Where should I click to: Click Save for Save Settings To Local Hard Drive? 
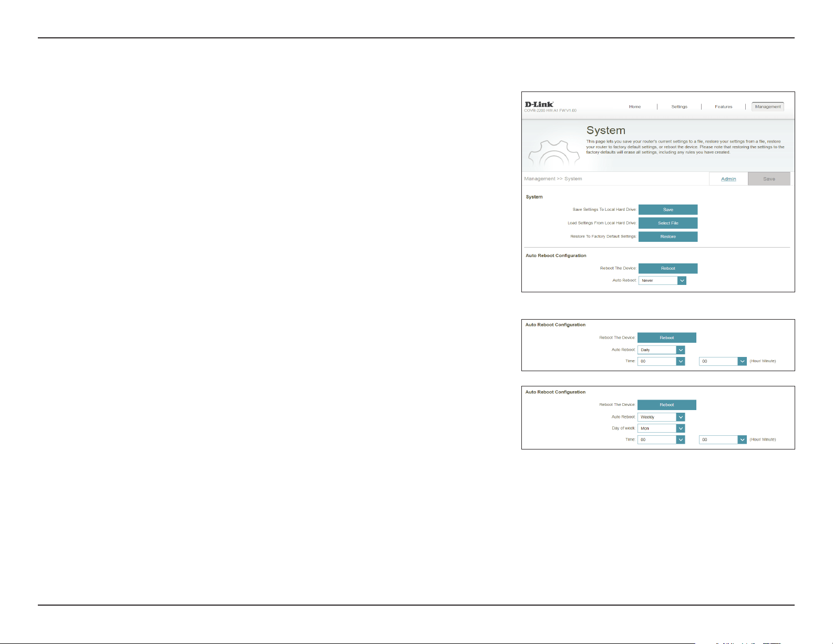(668, 210)
